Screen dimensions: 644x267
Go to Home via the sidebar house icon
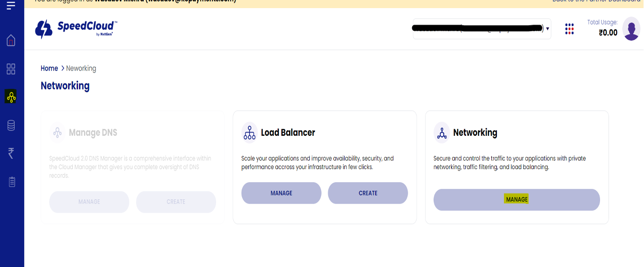click(11, 41)
